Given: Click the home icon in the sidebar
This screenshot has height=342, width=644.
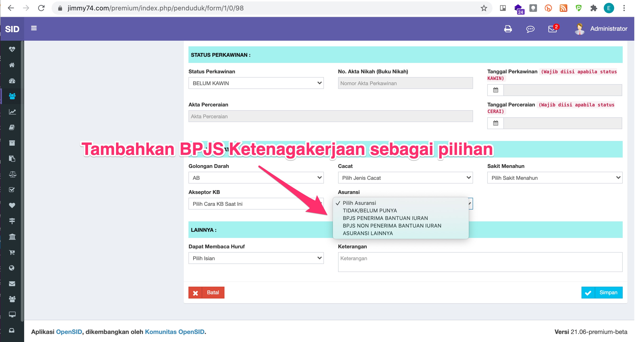Looking at the screenshot, I should click(x=12, y=65).
